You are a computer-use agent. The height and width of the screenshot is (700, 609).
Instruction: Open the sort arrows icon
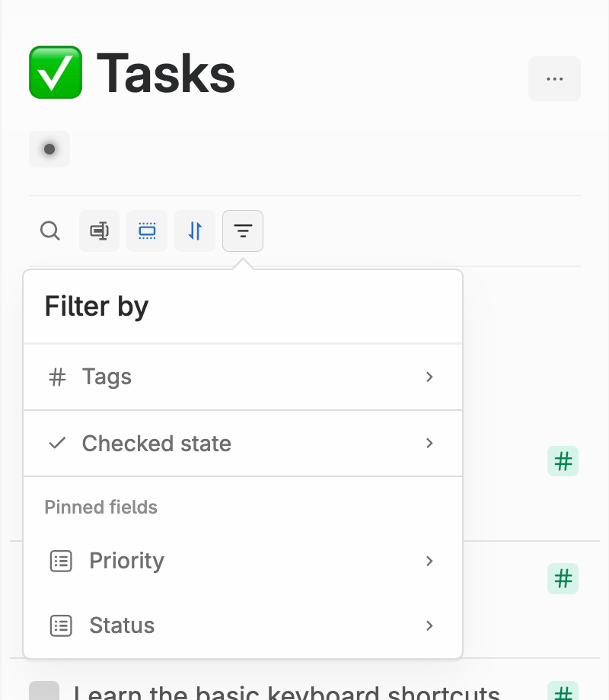pyautogui.click(x=195, y=231)
